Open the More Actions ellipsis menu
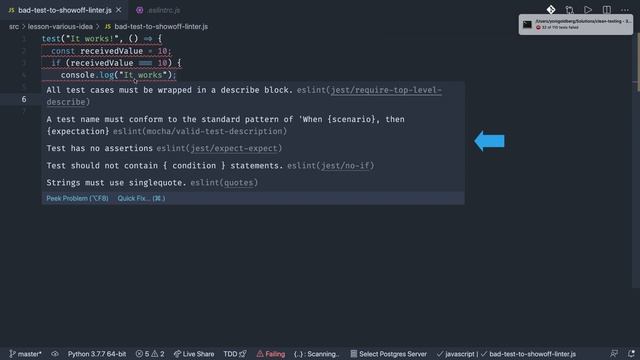640x360 pixels. [625, 10]
